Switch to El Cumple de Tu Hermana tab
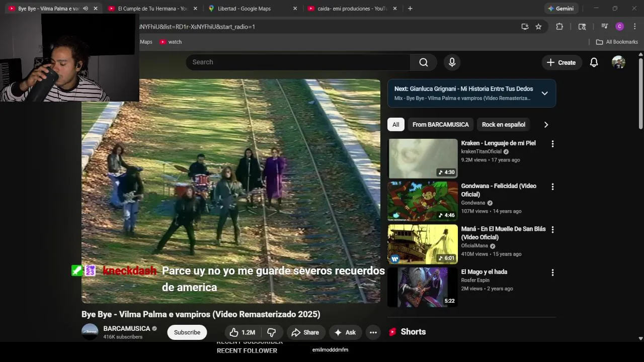644x362 pixels. (x=152, y=9)
